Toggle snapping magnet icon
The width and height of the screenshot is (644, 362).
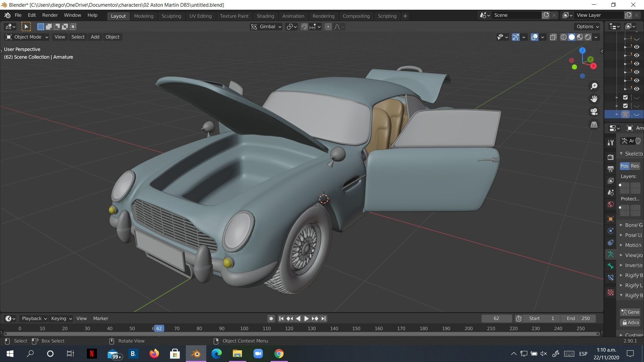(304, 27)
